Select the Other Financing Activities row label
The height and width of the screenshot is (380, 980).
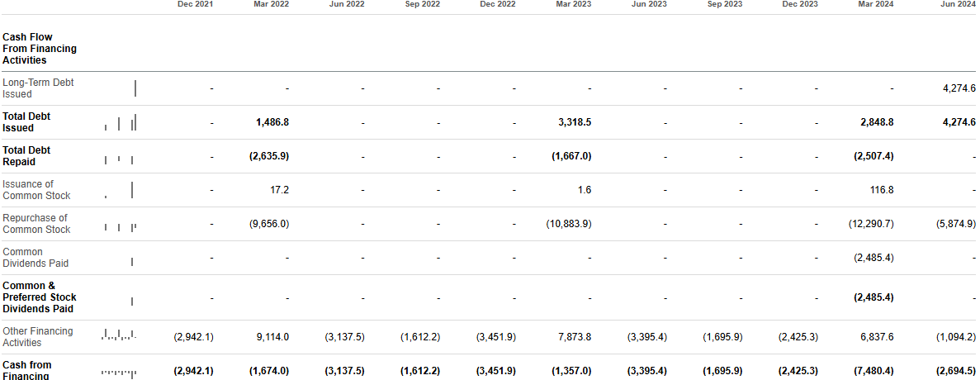37,337
